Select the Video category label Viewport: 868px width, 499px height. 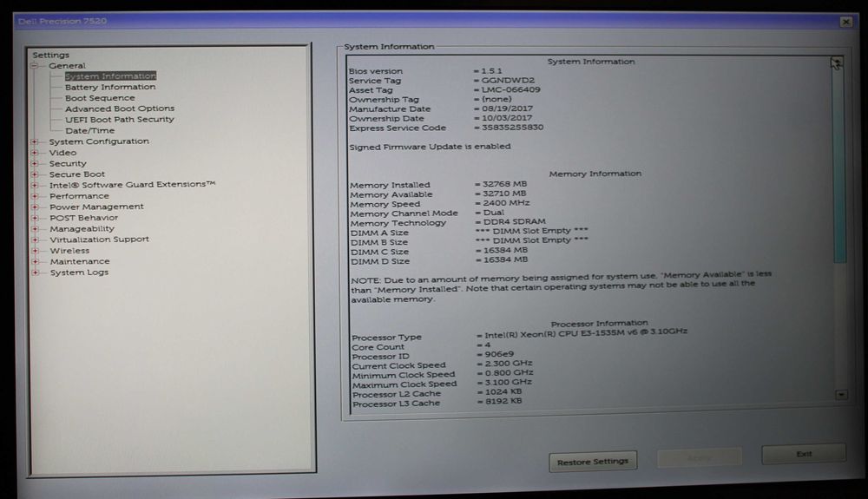click(x=62, y=153)
